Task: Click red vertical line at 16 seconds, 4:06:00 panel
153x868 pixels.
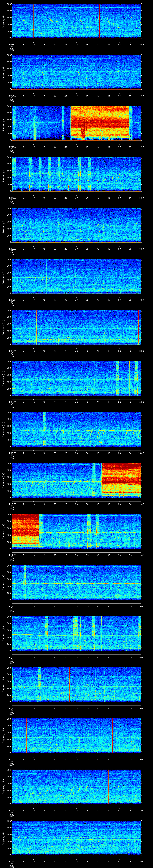Action: coord(47,276)
